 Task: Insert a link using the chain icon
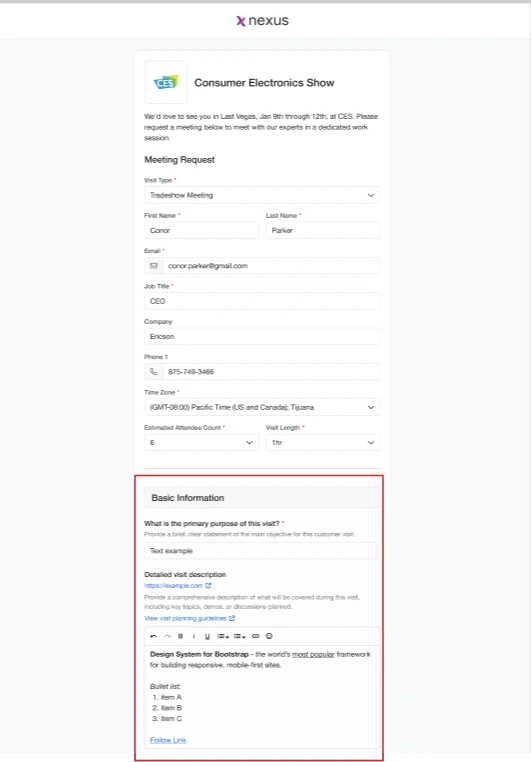tap(256, 636)
